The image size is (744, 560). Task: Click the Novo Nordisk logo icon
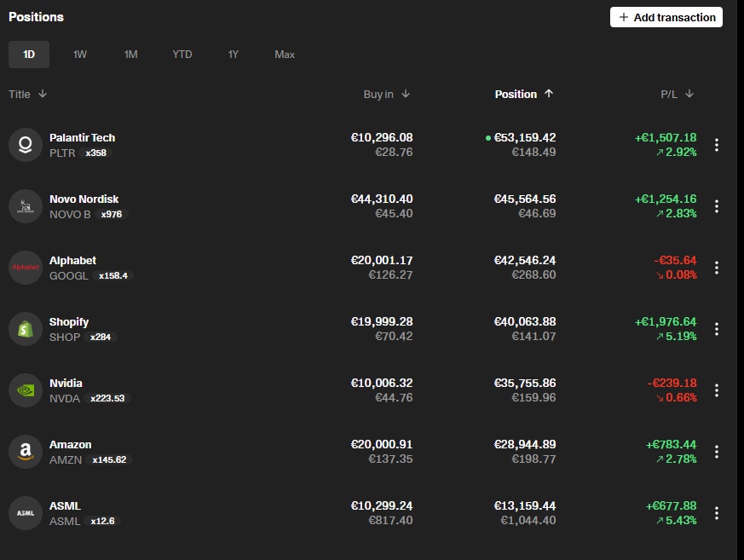[x=26, y=206]
